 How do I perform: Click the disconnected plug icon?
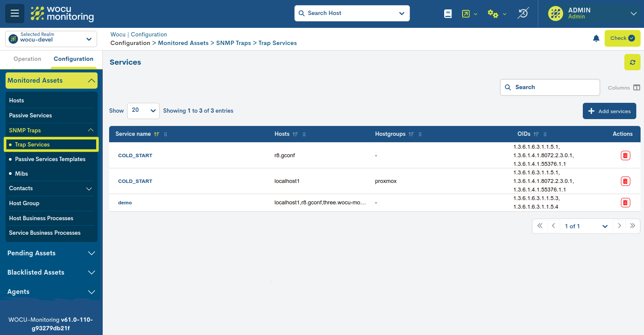tap(523, 13)
